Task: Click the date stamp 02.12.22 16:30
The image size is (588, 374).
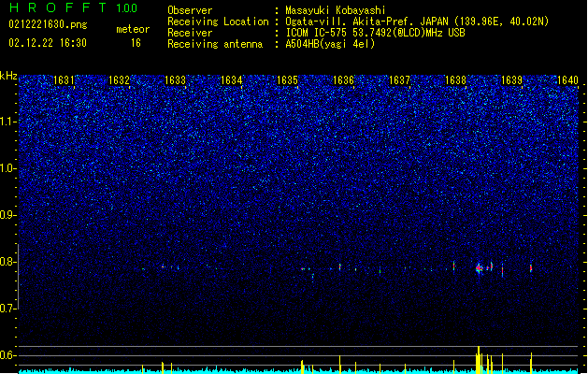Action: 48,43
